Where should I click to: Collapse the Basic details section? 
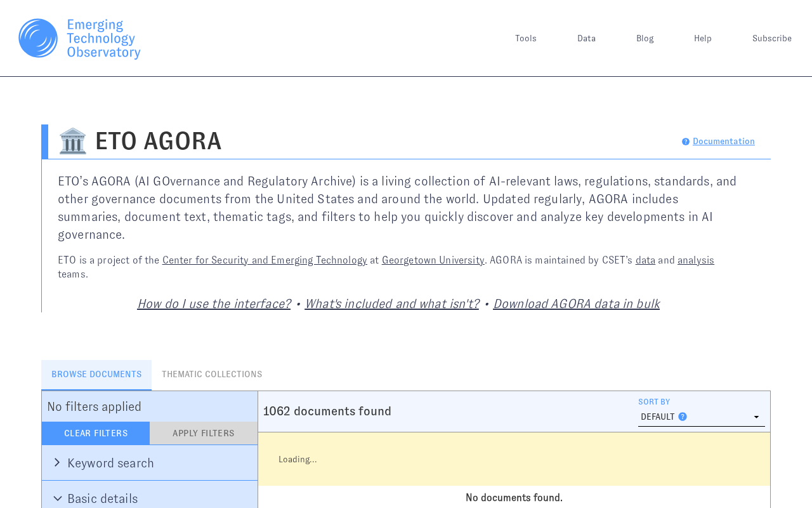[150, 498]
